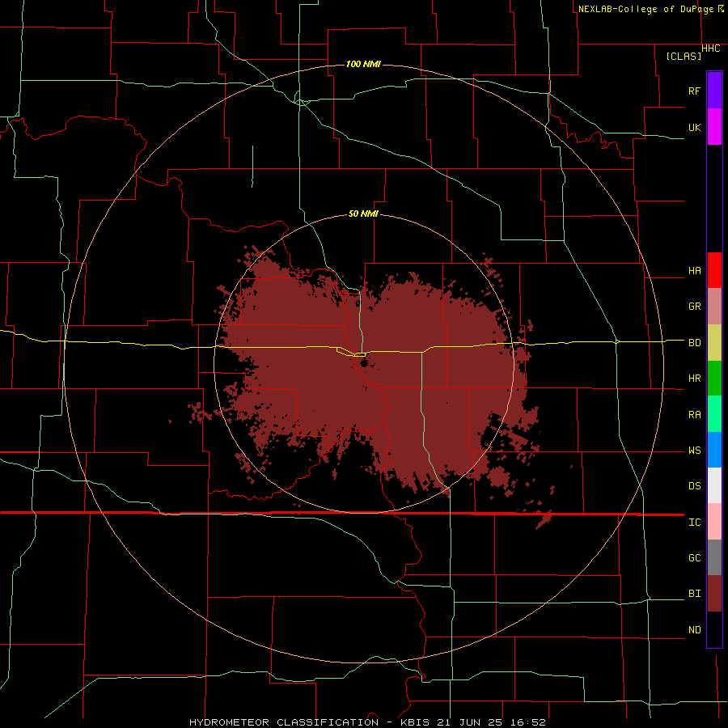
Task: Select the WS blue legend swatch
Action: tap(714, 450)
